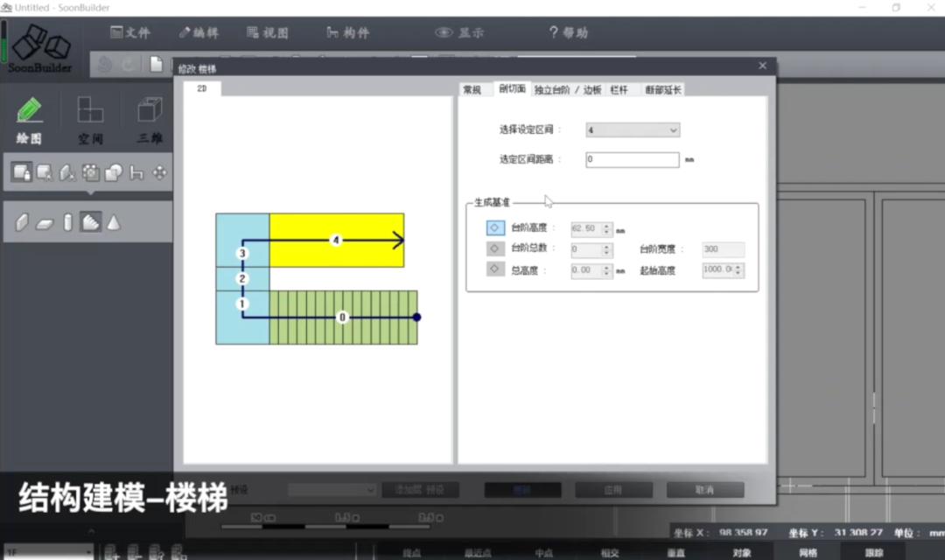Select the move/cross tool in the toolbar
The width and height of the screenshot is (945, 560).
158,171
